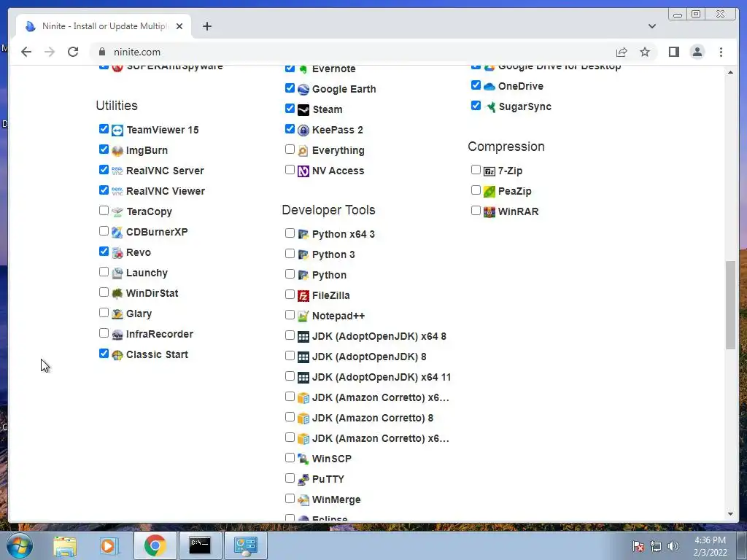Click the JDK (Amazon Corretto) 8 label
Screen dimensions: 747x560
coord(373,418)
